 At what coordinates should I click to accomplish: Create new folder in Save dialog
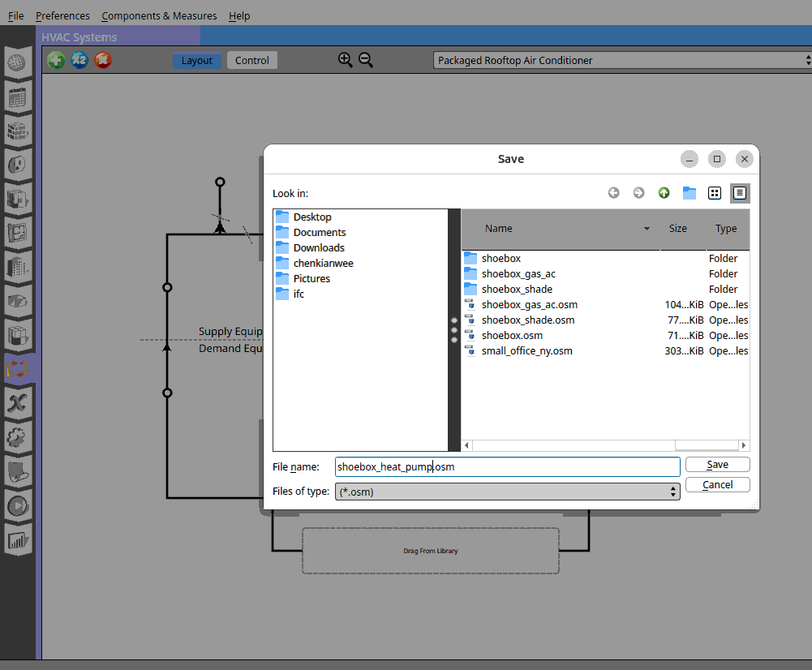pos(690,193)
